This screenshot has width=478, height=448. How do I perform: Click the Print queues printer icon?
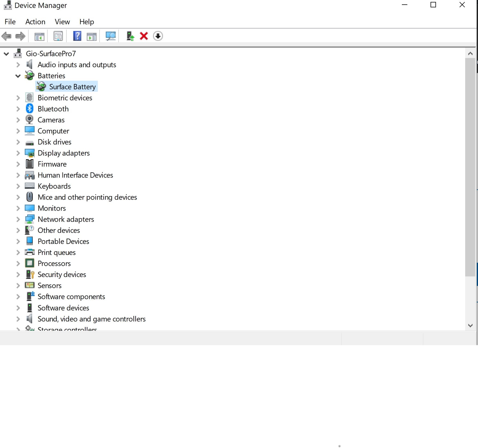(29, 252)
